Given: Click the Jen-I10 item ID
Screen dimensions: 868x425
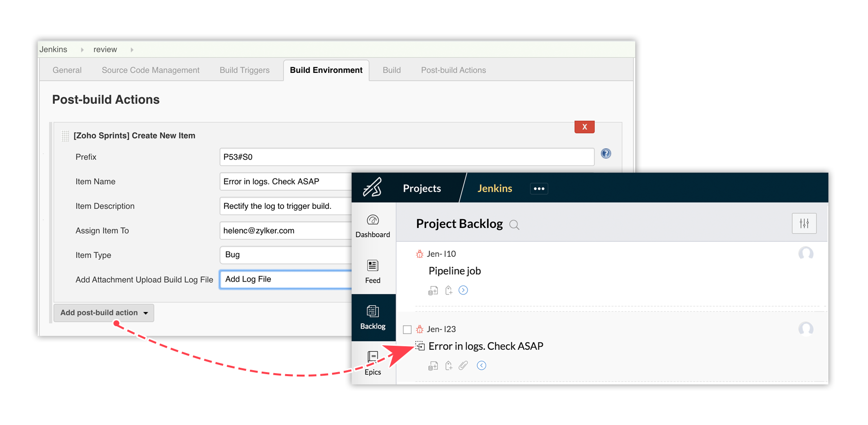Looking at the screenshot, I should pos(441,254).
